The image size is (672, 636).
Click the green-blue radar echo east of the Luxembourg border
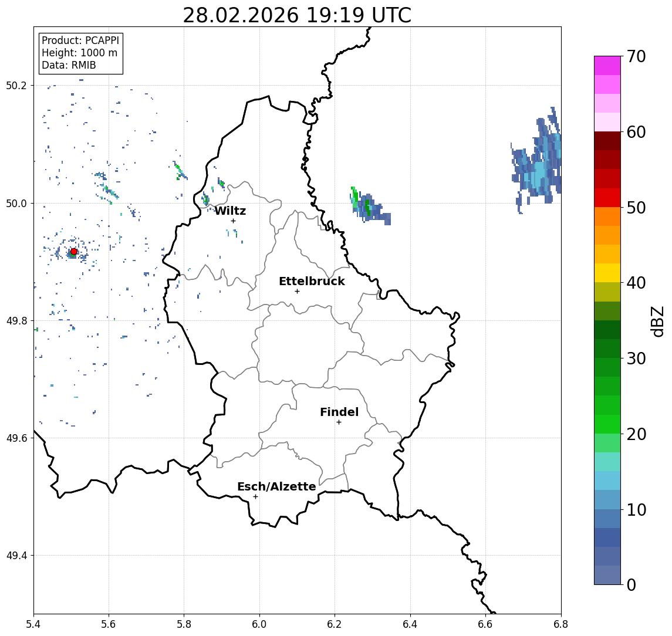(x=369, y=207)
